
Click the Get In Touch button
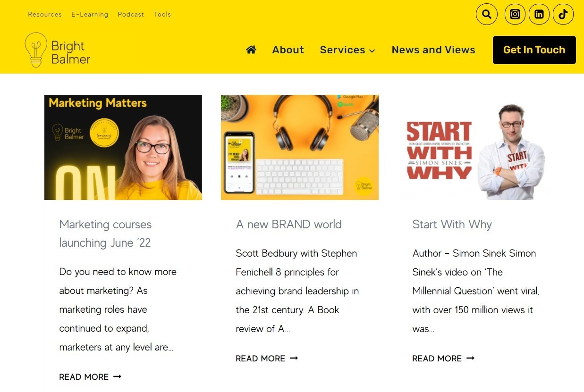point(534,50)
